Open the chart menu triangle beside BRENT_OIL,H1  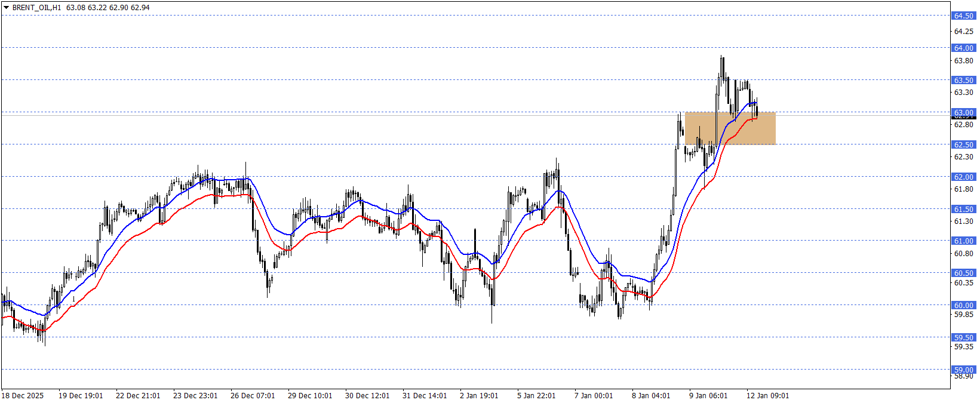tap(6, 8)
